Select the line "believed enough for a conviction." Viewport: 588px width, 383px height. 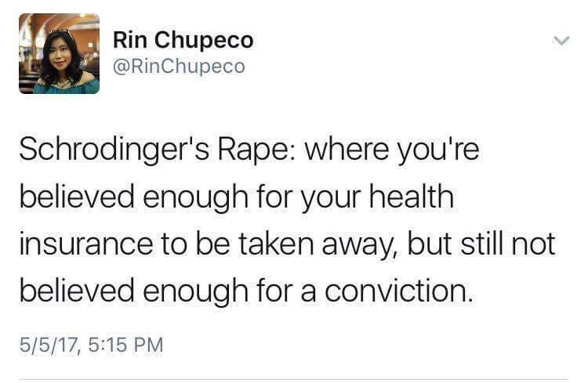pyautogui.click(x=246, y=291)
